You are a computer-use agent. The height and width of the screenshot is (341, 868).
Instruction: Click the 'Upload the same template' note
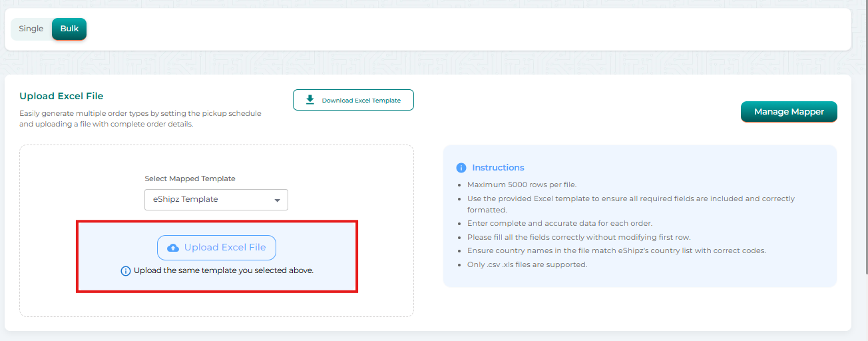(223, 271)
